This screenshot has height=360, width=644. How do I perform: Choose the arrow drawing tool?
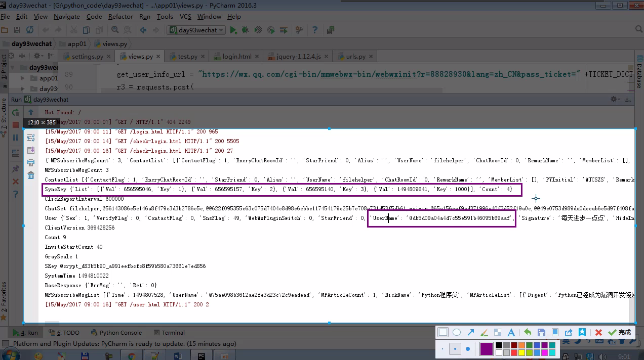pos(470,332)
